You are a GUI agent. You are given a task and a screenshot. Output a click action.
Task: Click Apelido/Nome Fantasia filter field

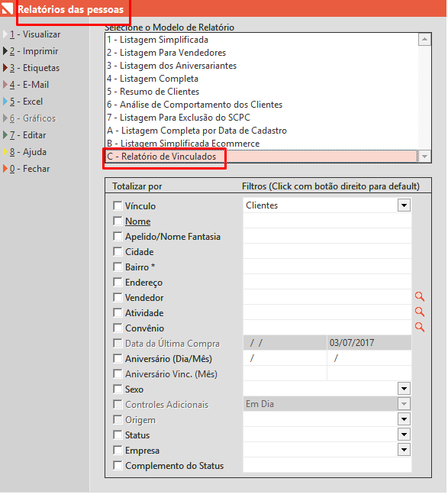pyautogui.click(x=327, y=236)
